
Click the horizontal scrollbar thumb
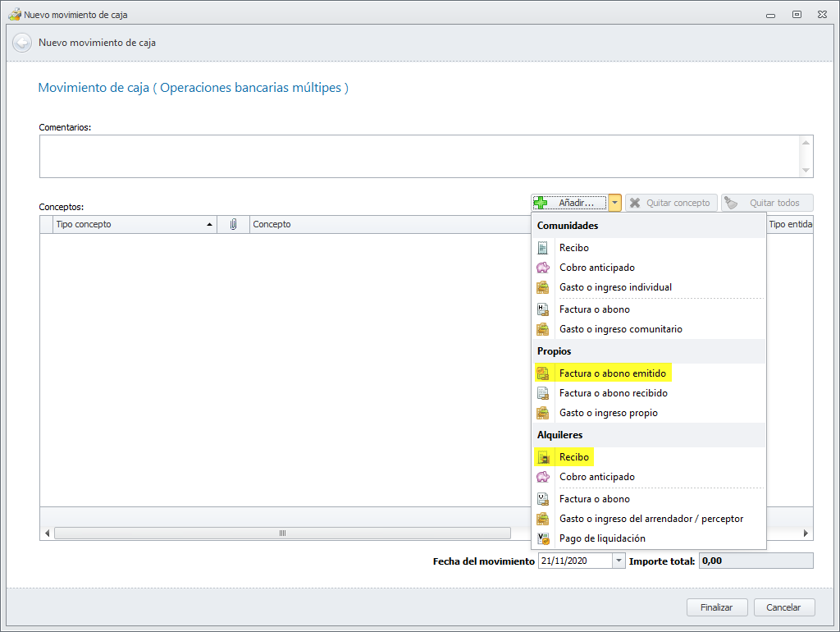click(282, 533)
